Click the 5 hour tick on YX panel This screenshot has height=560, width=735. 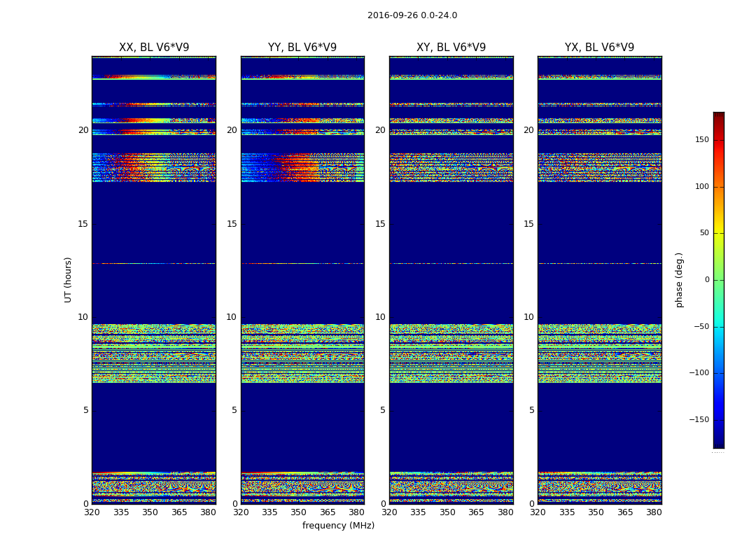coord(532,410)
